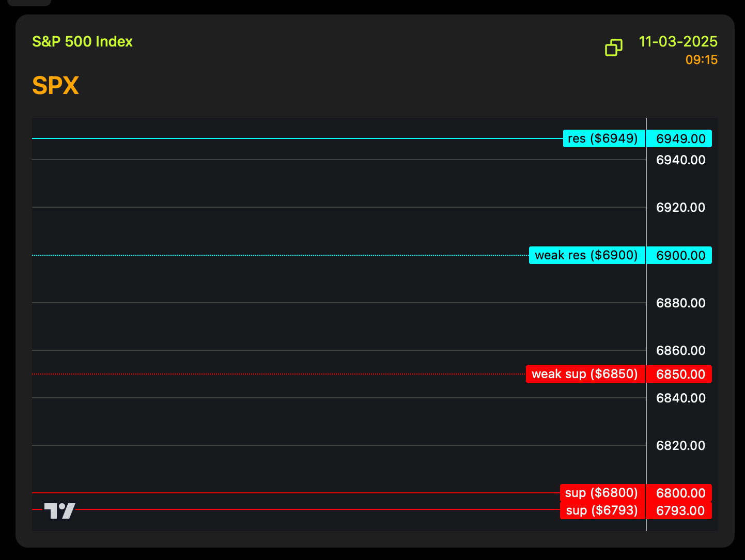Select the res ($6949) line label
The height and width of the screenshot is (560, 745).
pos(603,138)
